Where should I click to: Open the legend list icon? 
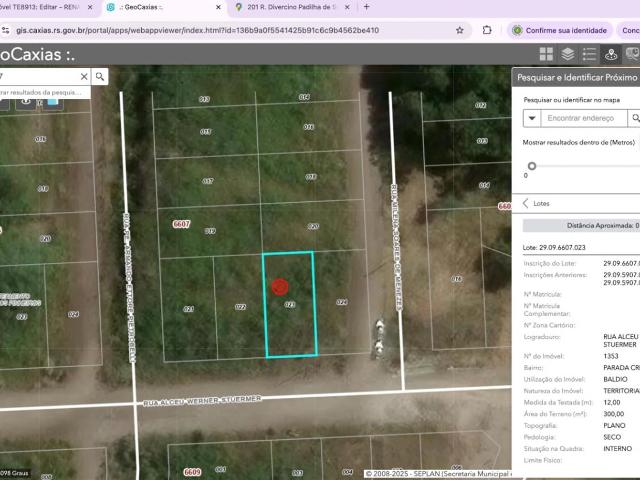pos(589,54)
